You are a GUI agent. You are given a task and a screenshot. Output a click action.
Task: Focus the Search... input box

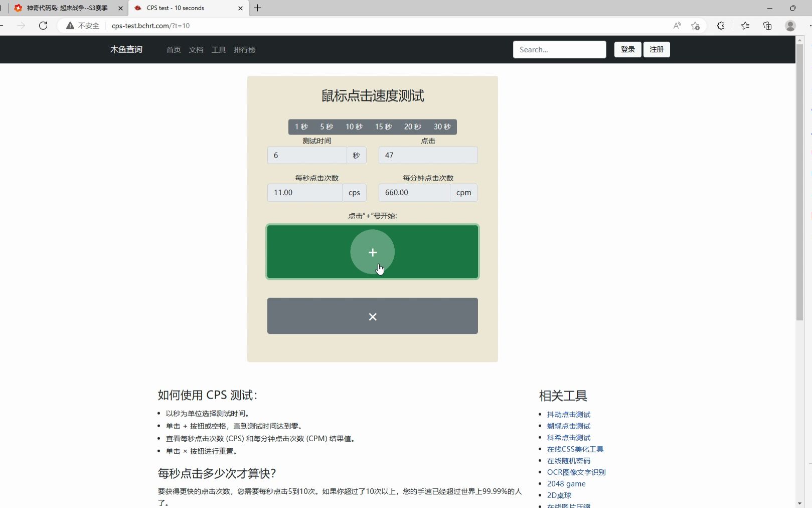point(559,50)
